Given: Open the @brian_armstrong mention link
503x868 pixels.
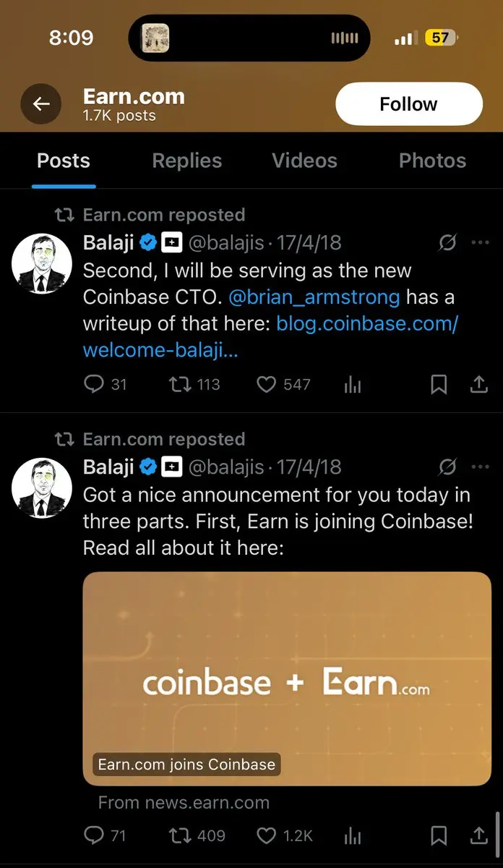Looking at the screenshot, I should (x=314, y=297).
